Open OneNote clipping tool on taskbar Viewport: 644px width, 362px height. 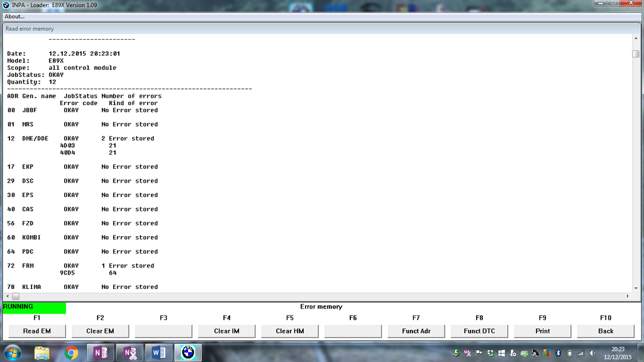click(130, 353)
